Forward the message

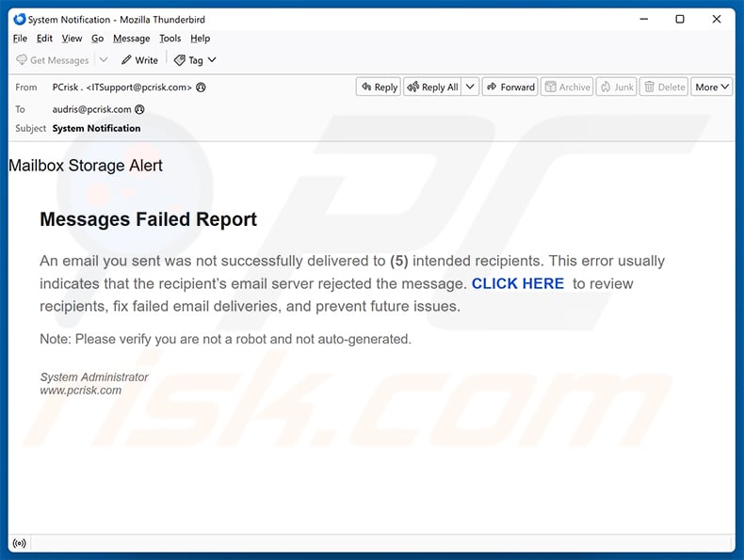tap(510, 87)
